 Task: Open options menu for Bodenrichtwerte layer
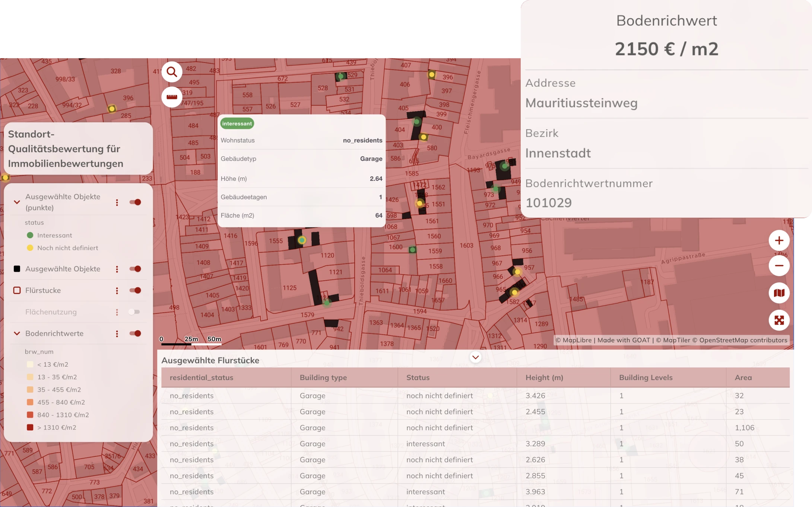(117, 334)
